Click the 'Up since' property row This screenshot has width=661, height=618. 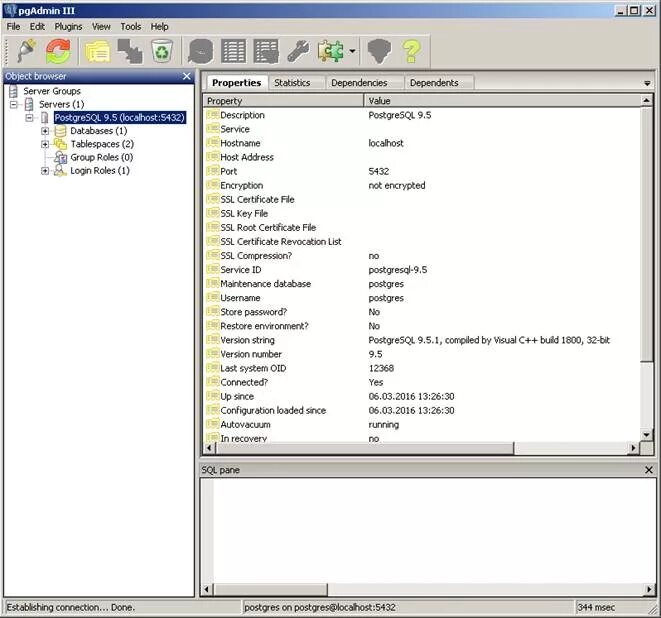pyautogui.click(x=422, y=396)
